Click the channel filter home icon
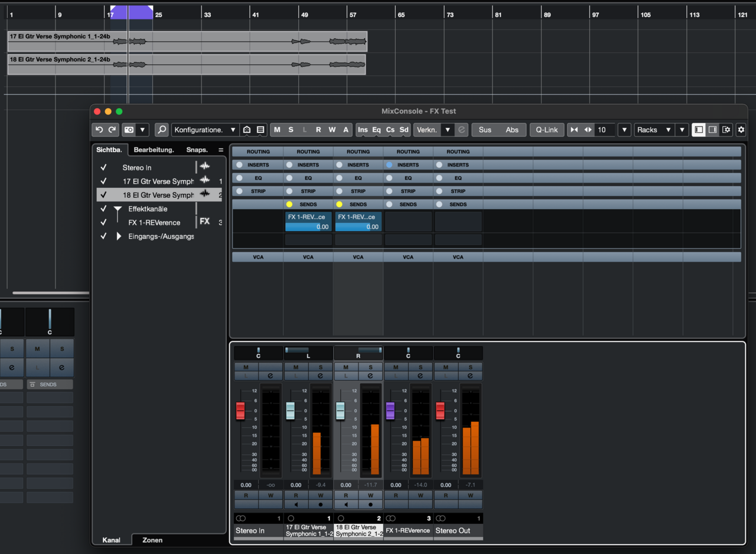The height and width of the screenshot is (554, 756). (247, 130)
